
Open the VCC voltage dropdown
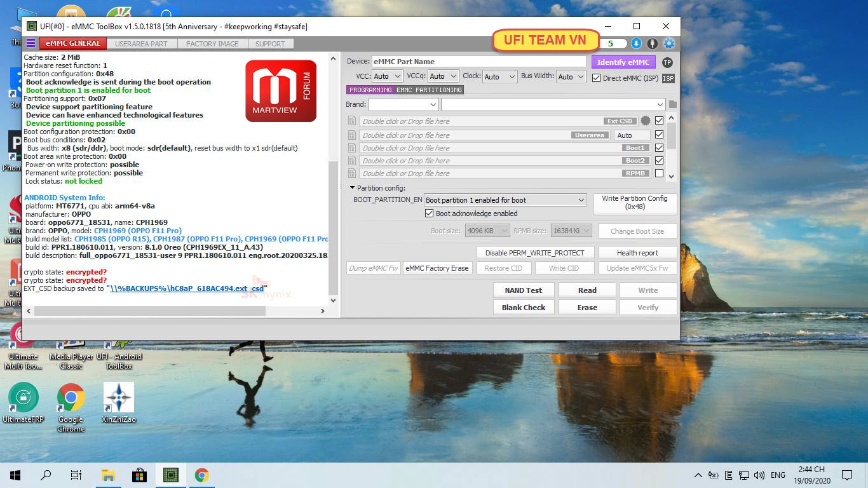[x=387, y=76]
